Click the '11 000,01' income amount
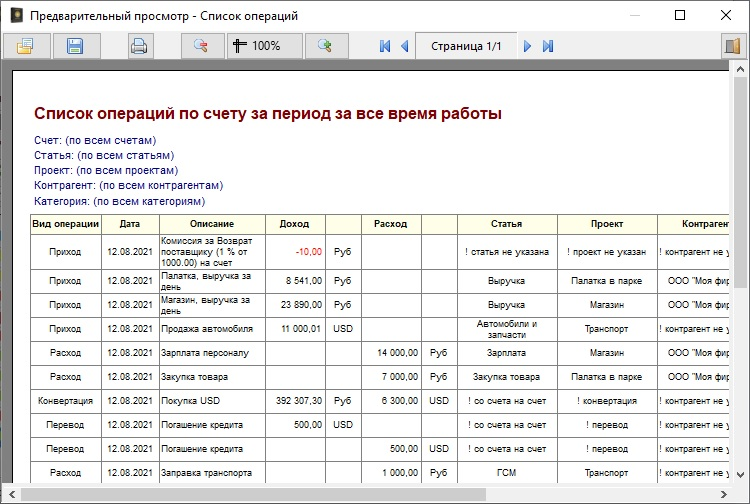 (x=301, y=329)
